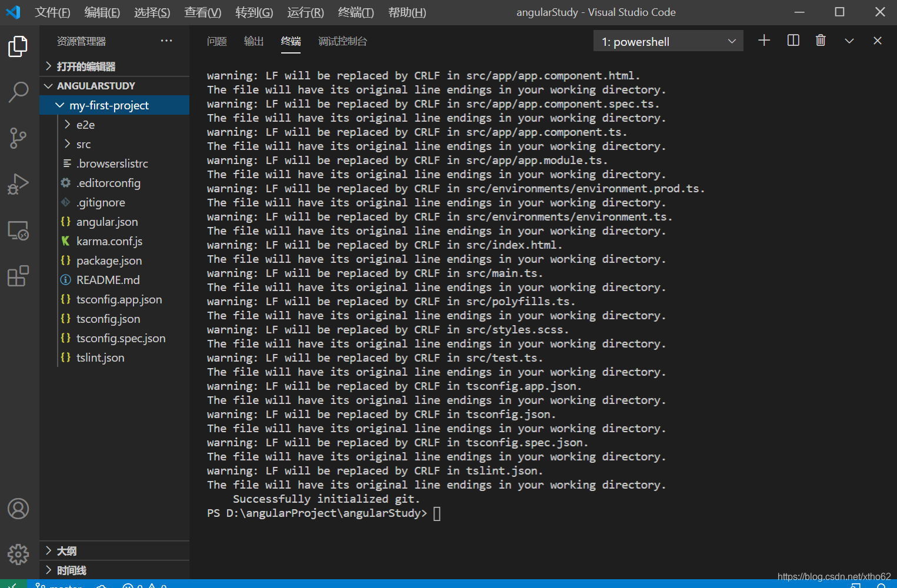Click .editorconfig gear icon

tap(66, 183)
